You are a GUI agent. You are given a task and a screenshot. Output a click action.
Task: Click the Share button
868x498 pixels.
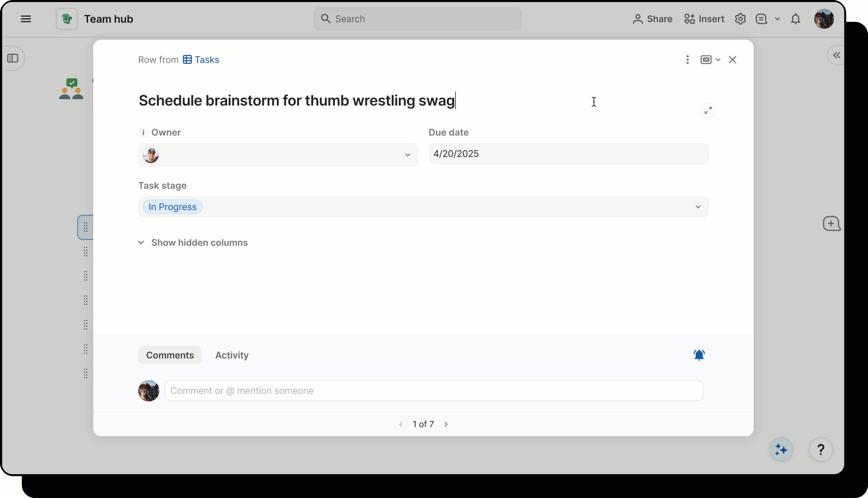click(652, 19)
